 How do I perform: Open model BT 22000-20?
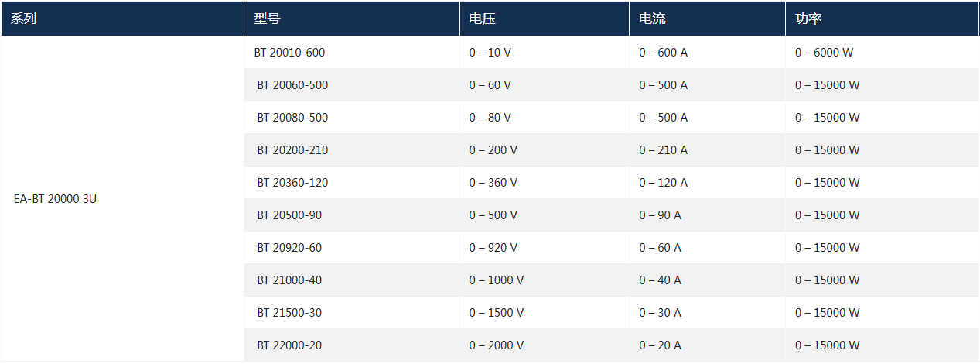point(289,345)
